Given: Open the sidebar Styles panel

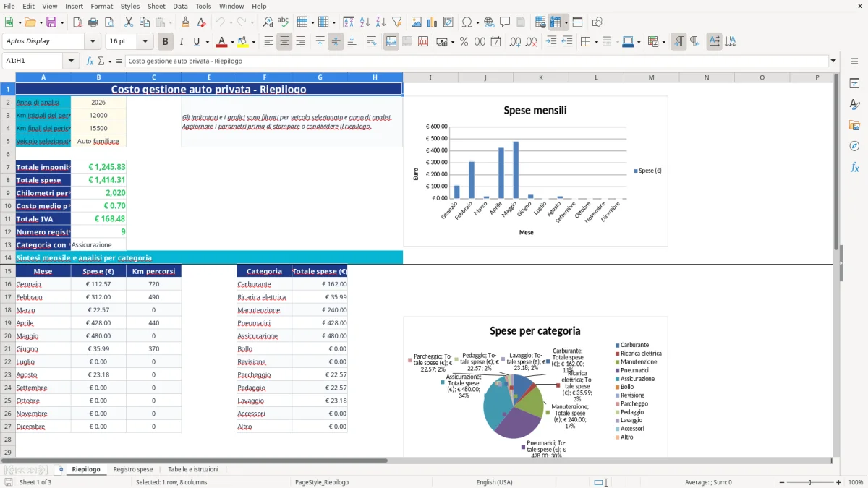Looking at the screenshot, I should click(854, 104).
